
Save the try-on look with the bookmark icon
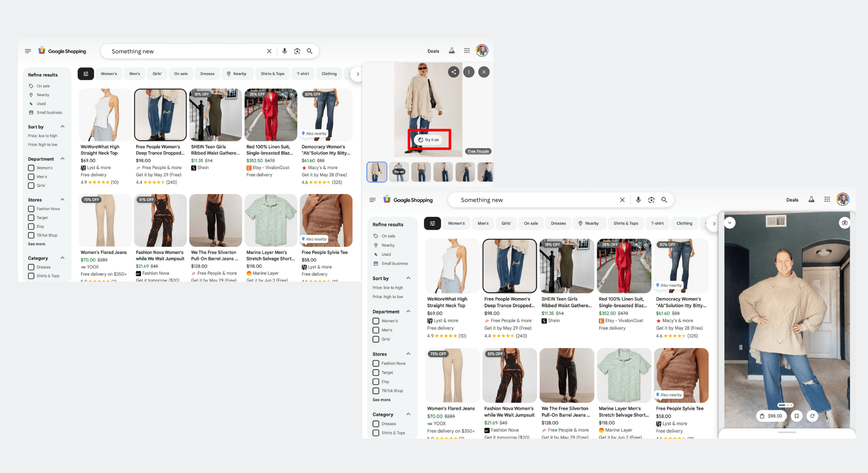(x=797, y=416)
